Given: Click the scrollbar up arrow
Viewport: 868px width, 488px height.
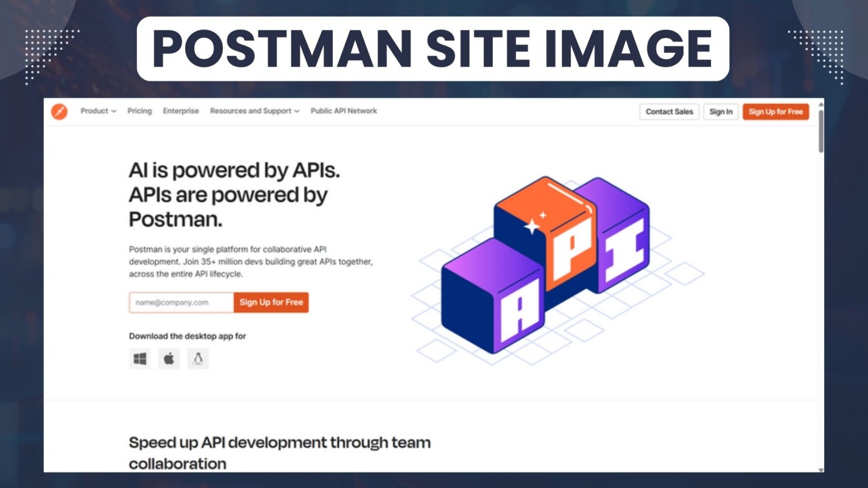Looking at the screenshot, I should pos(821,103).
